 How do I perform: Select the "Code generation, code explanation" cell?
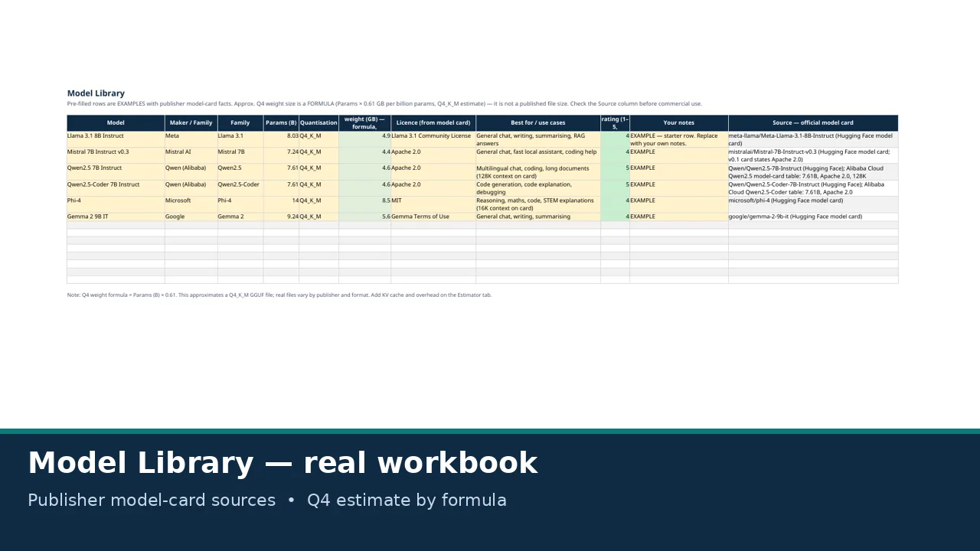click(x=538, y=187)
